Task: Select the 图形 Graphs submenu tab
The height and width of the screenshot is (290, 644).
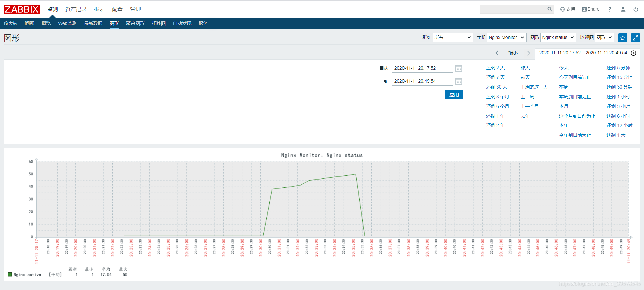Action: [x=114, y=23]
